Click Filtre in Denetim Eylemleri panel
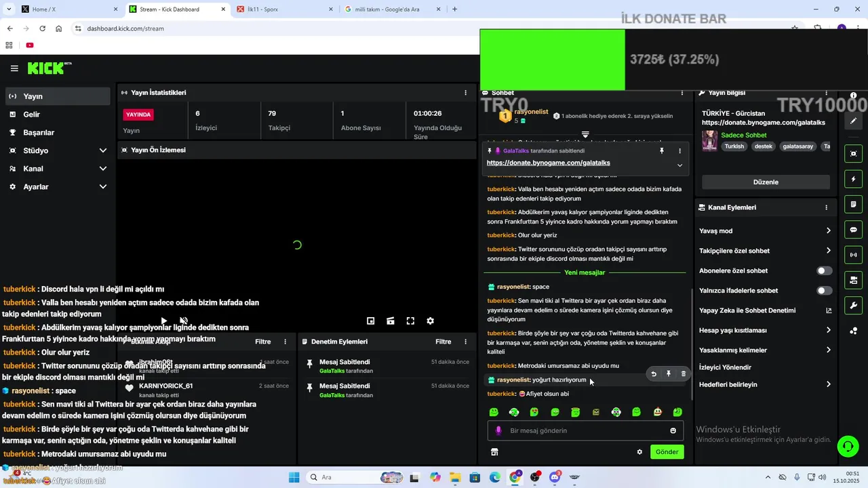Screen dimensions: 868x488 point(443,342)
